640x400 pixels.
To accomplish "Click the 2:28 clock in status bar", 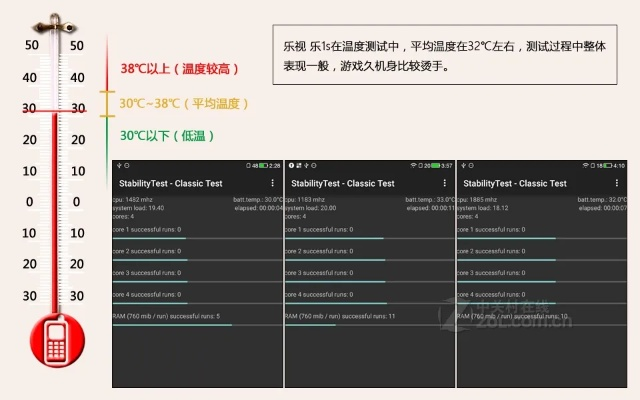I will (x=275, y=166).
